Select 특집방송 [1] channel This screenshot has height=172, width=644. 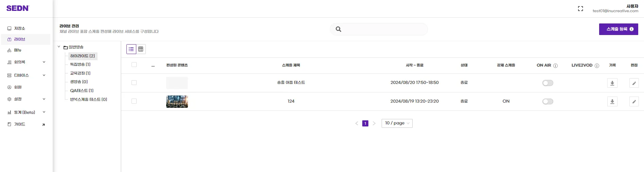coord(80,65)
